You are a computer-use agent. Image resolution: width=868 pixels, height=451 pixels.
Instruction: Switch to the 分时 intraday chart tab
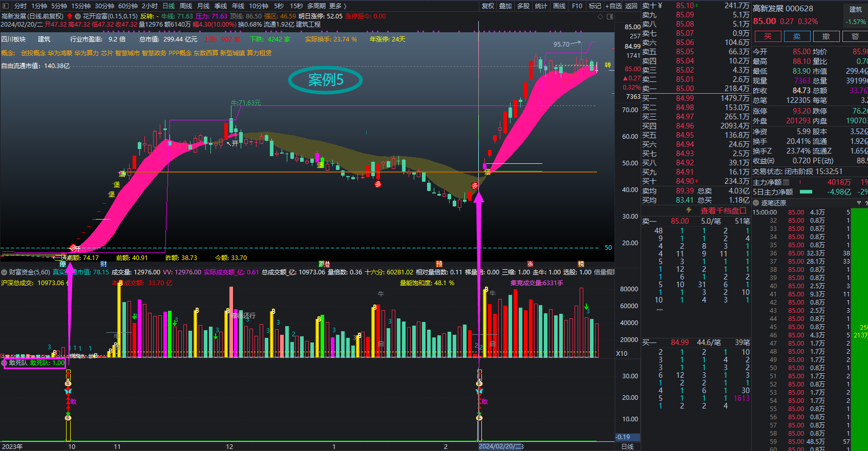coord(20,6)
